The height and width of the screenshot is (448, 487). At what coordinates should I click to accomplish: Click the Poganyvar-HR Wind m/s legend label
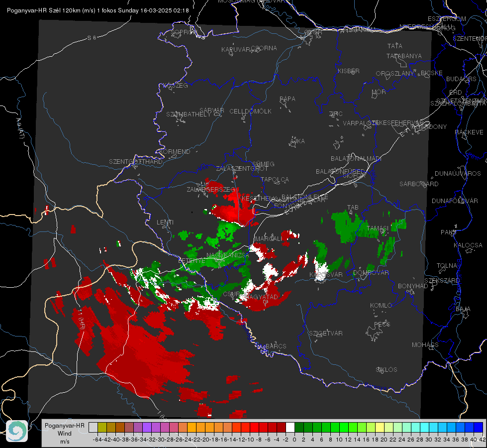coord(65,434)
